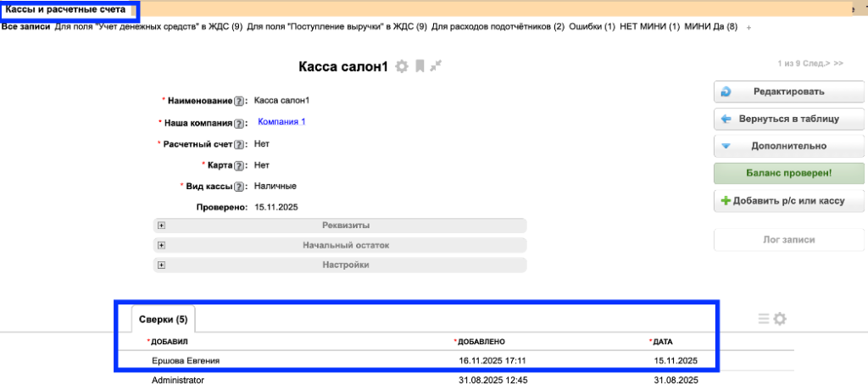Click the bookmark icon beside the record title
868x385 pixels.
[420, 66]
